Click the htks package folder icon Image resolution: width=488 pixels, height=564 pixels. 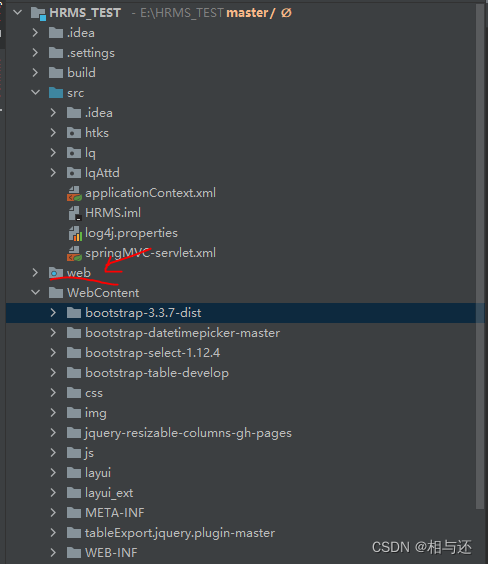[x=74, y=133]
